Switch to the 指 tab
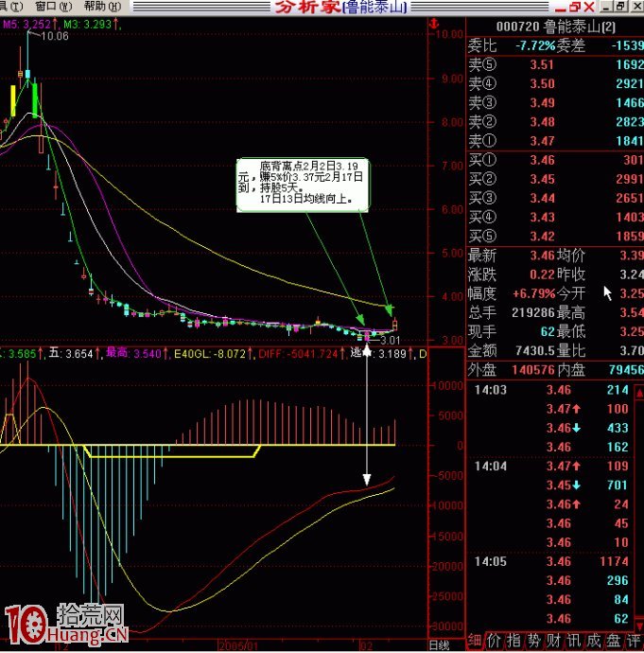 (x=514, y=641)
